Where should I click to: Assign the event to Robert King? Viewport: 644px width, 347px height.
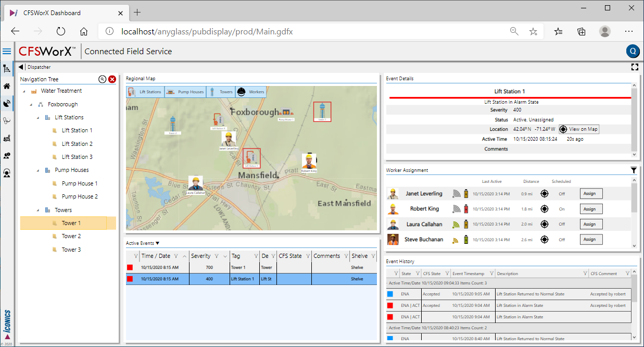590,209
